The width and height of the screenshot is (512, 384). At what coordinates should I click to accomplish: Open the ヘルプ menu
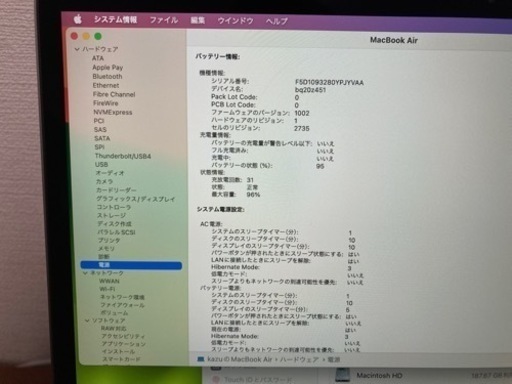tap(276, 21)
